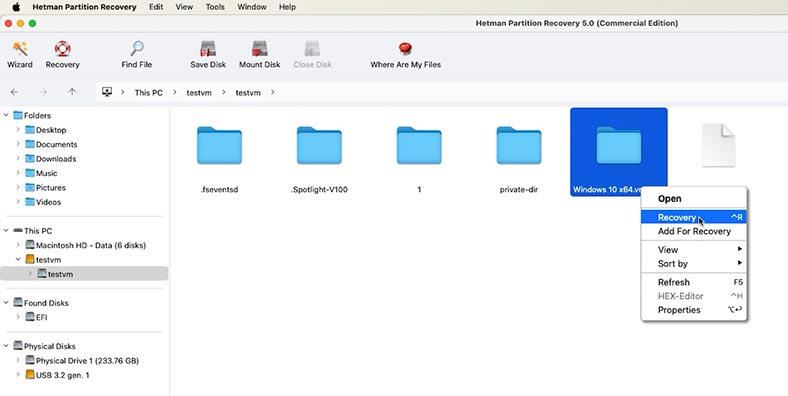Select Downloads in the Folders tree
788x396 pixels.
click(56, 159)
